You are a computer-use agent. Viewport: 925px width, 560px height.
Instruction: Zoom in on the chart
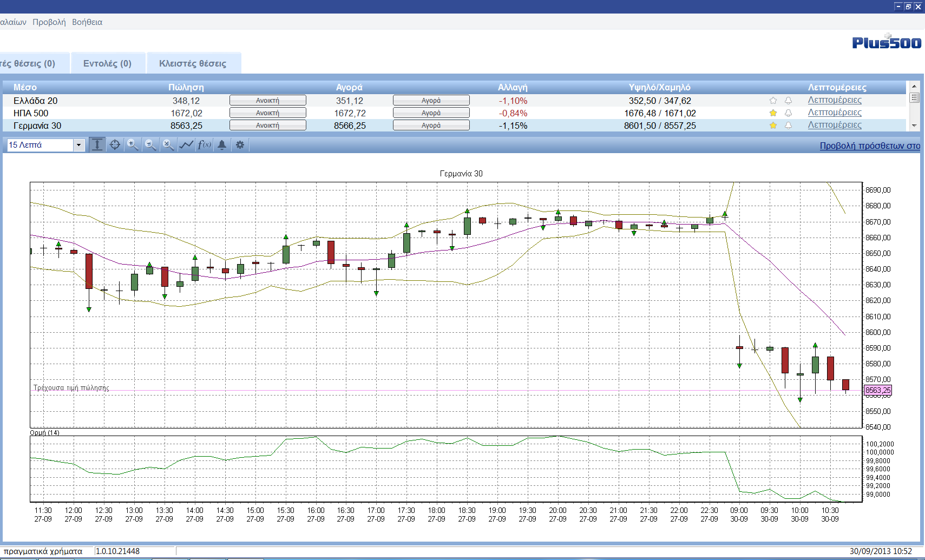(x=133, y=145)
